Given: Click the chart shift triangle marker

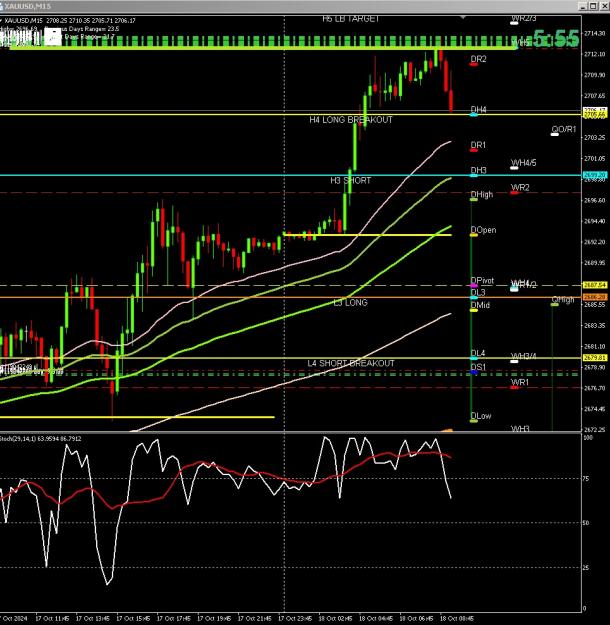Looking at the screenshot, I should click(463, 18).
